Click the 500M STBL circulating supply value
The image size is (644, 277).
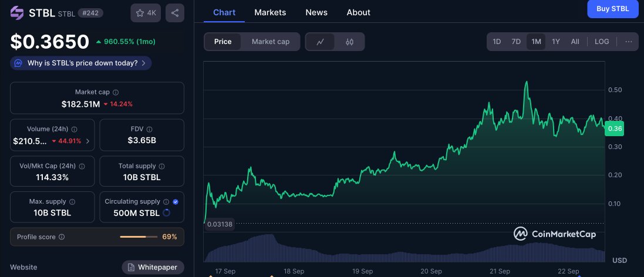coord(137,213)
